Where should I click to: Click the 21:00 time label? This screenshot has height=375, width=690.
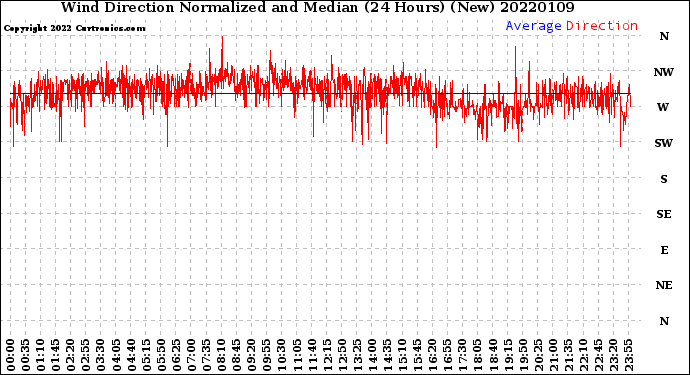[553, 355]
